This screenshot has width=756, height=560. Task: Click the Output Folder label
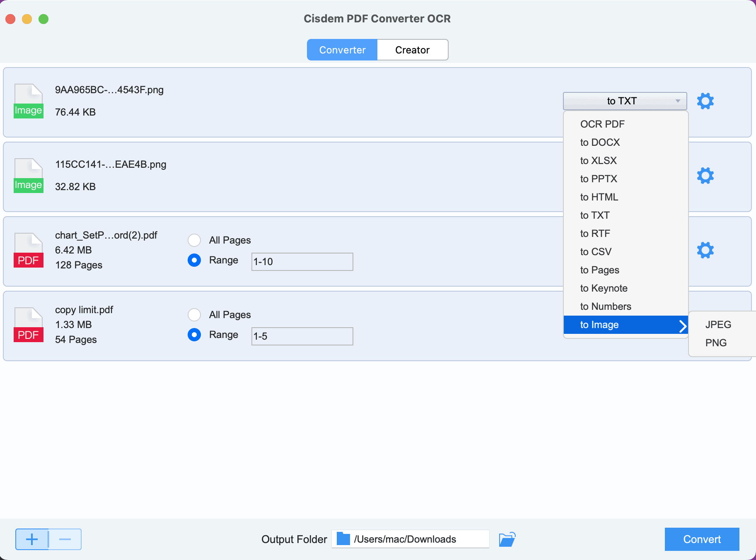[294, 539]
